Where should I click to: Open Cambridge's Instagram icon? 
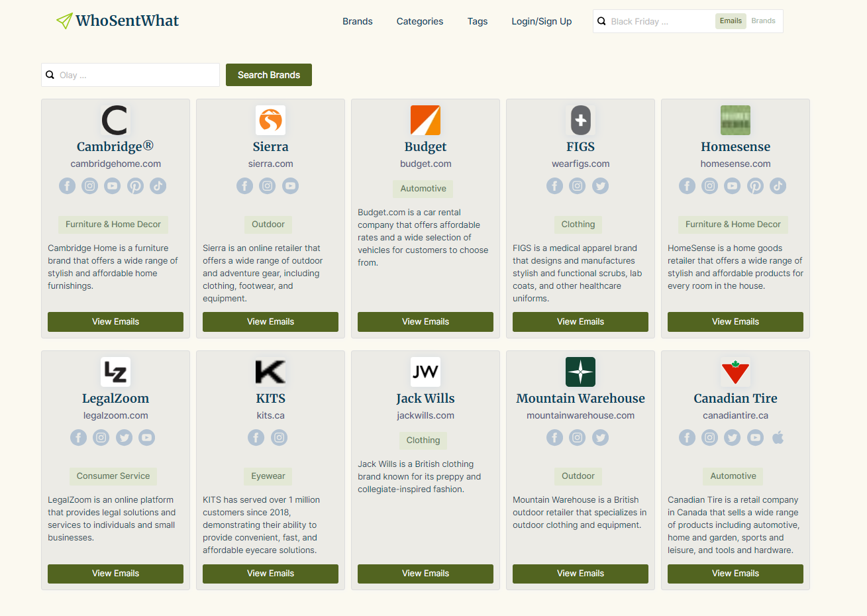[90, 186]
